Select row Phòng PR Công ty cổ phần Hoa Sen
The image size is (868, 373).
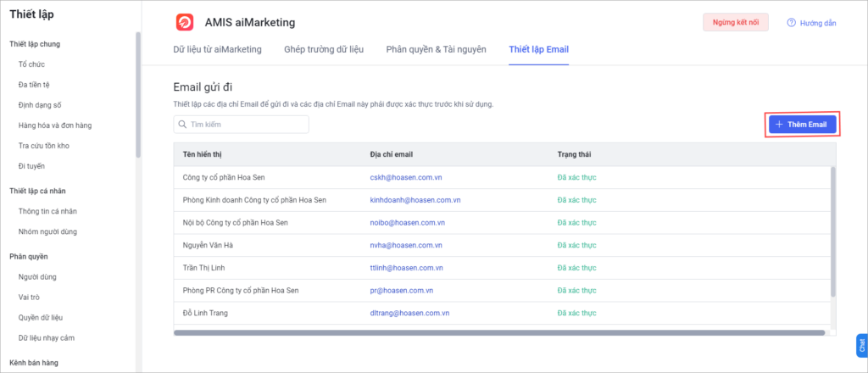502,290
